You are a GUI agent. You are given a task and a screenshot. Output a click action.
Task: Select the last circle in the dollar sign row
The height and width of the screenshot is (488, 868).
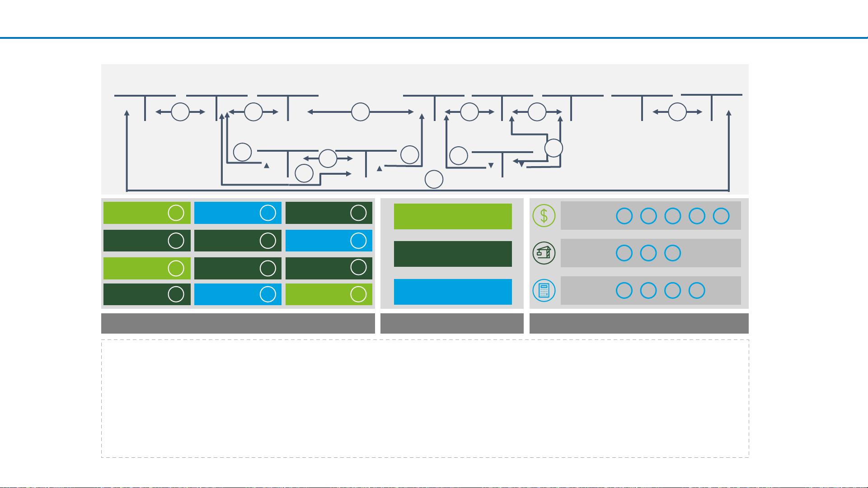click(721, 216)
